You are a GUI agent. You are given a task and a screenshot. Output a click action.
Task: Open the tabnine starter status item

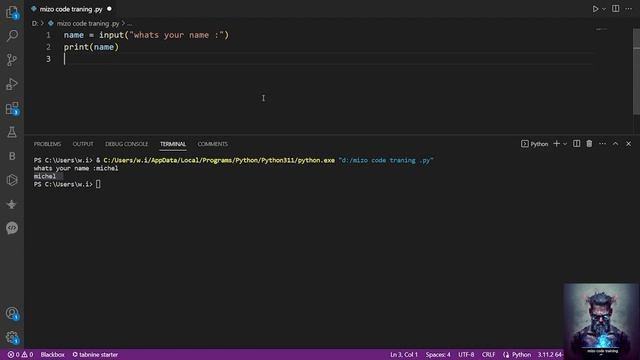pos(95,355)
